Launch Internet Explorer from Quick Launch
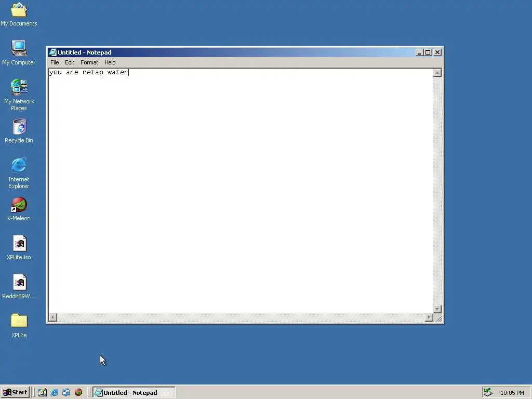532x399 pixels. click(54, 393)
